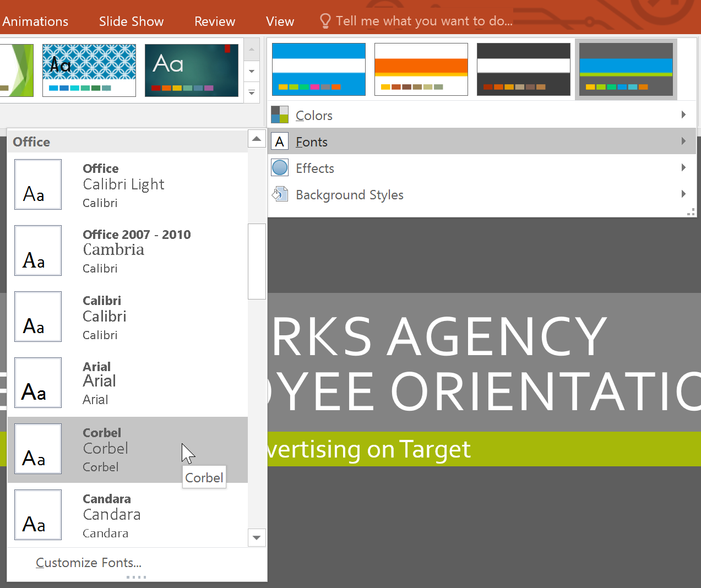Image resolution: width=701 pixels, height=588 pixels.
Task: Expand the Effects submenu arrow
Action: click(683, 167)
